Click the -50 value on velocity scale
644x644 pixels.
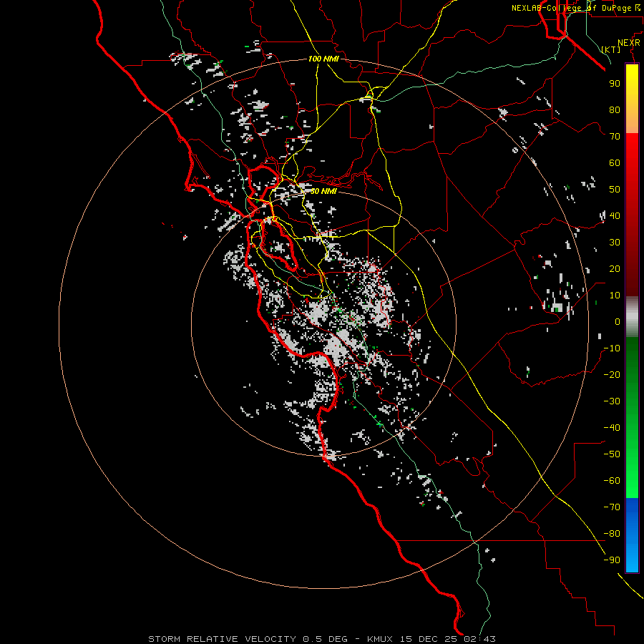click(612, 454)
